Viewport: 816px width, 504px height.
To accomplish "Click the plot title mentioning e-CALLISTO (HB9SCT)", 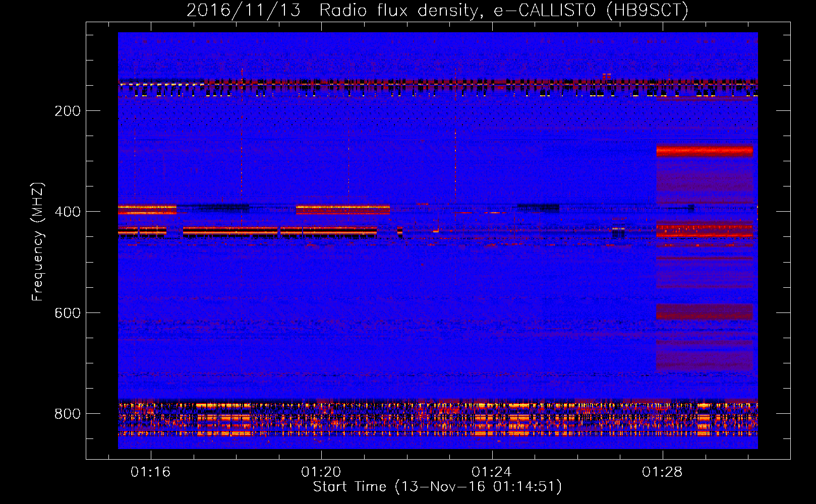I will tap(437, 10).
